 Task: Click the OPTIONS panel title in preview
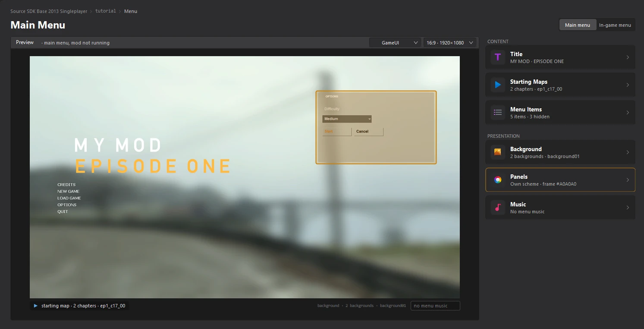[332, 96]
